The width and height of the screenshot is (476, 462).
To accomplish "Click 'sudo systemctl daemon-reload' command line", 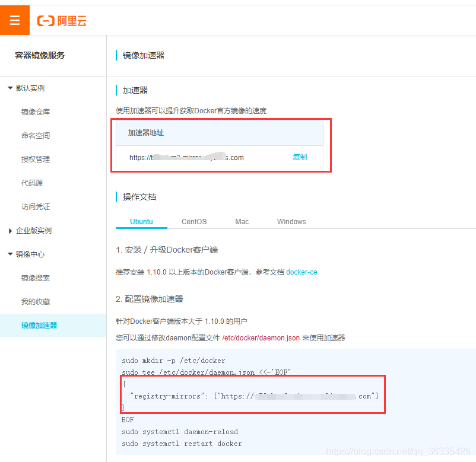I will pos(180,432).
